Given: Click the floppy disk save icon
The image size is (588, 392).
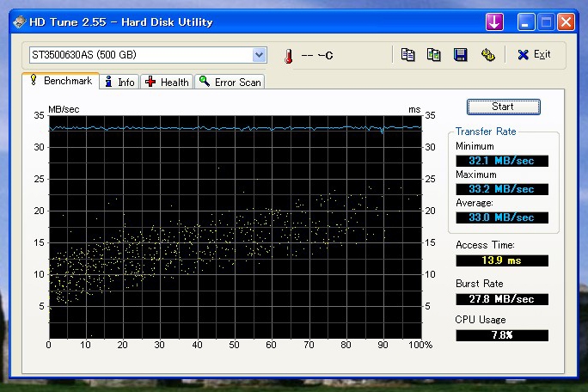Looking at the screenshot, I should coord(460,55).
